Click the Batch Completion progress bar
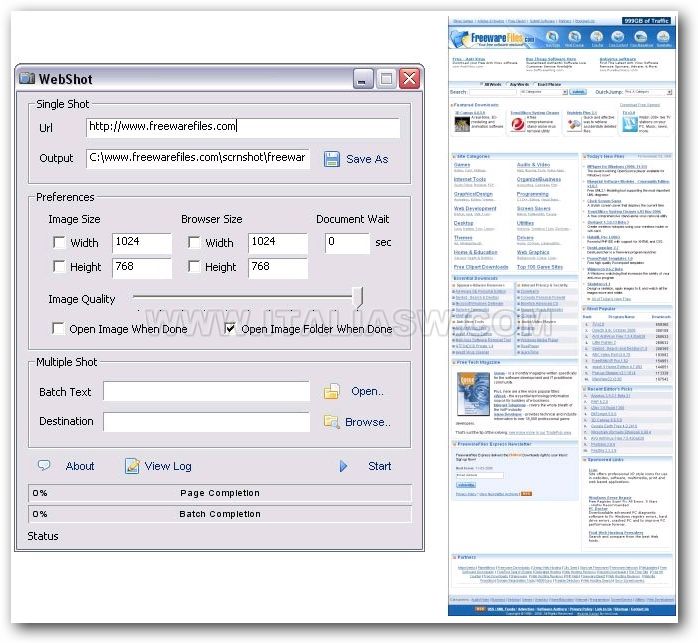Viewport: 698px width, 643px height. [x=219, y=514]
